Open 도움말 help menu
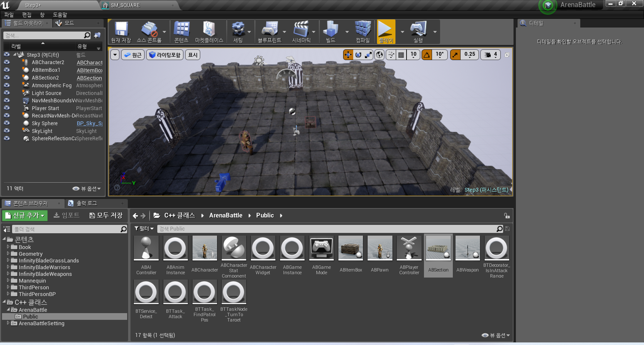Image resolution: width=644 pixels, height=345 pixels. [x=60, y=15]
